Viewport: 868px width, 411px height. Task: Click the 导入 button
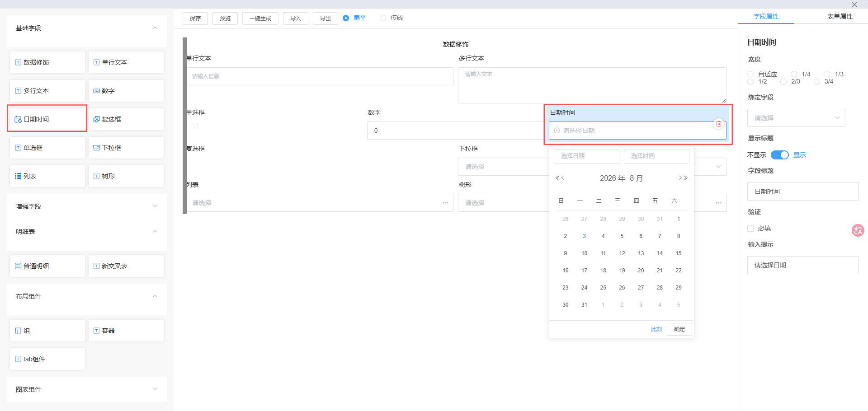(x=296, y=19)
